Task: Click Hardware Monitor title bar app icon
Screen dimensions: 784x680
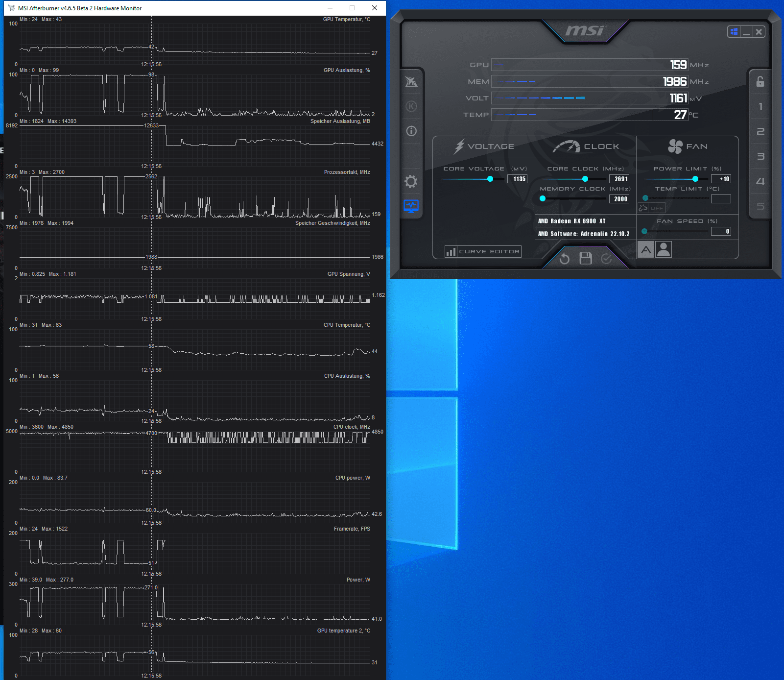Action: (11, 8)
